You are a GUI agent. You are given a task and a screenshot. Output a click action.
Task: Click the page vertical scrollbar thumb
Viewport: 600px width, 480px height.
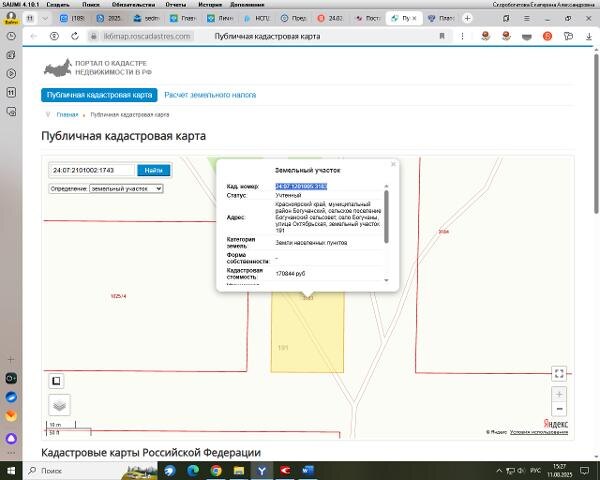click(x=596, y=133)
